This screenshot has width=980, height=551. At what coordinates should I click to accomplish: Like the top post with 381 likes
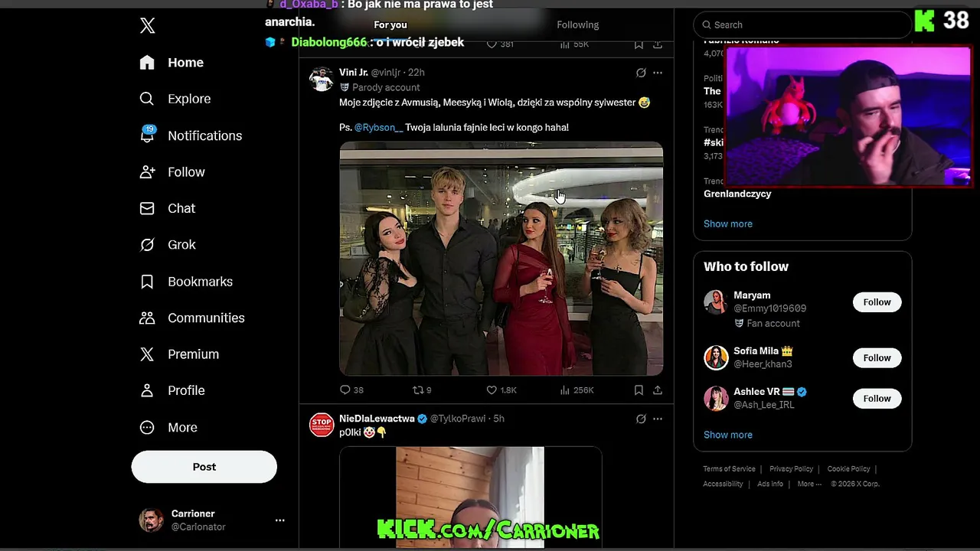pyautogui.click(x=500, y=44)
